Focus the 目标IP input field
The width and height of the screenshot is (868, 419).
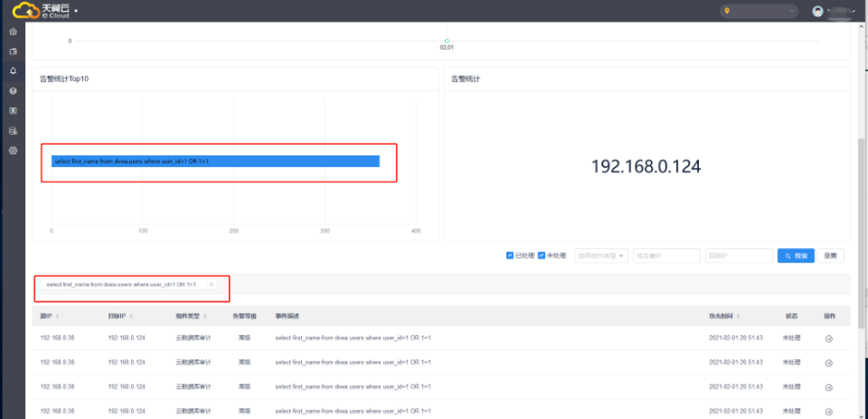(x=738, y=256)
